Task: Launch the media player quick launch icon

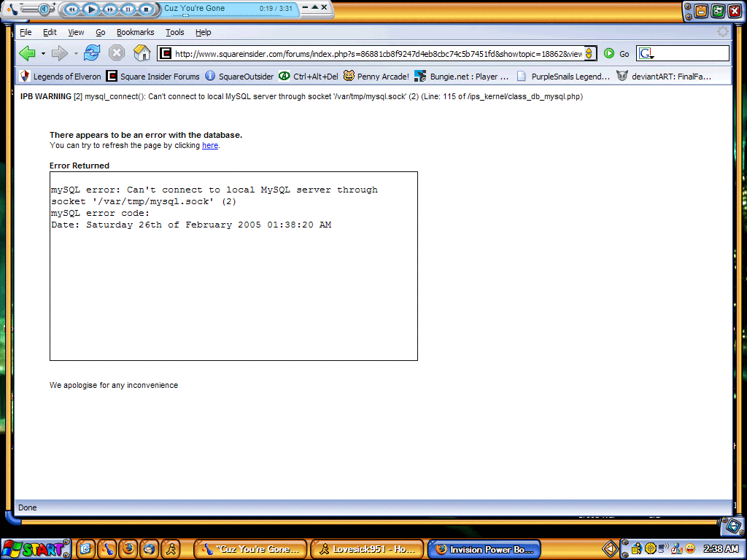Action: tap(108, 549)
